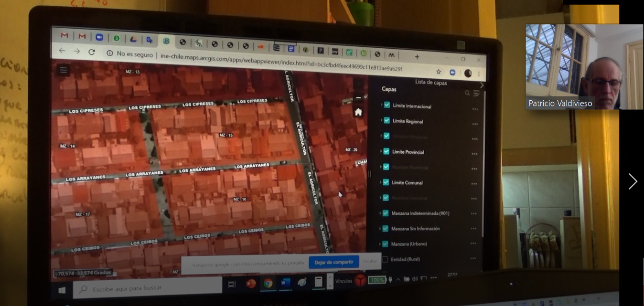Click the panel divider handle

tap(369, 174)
